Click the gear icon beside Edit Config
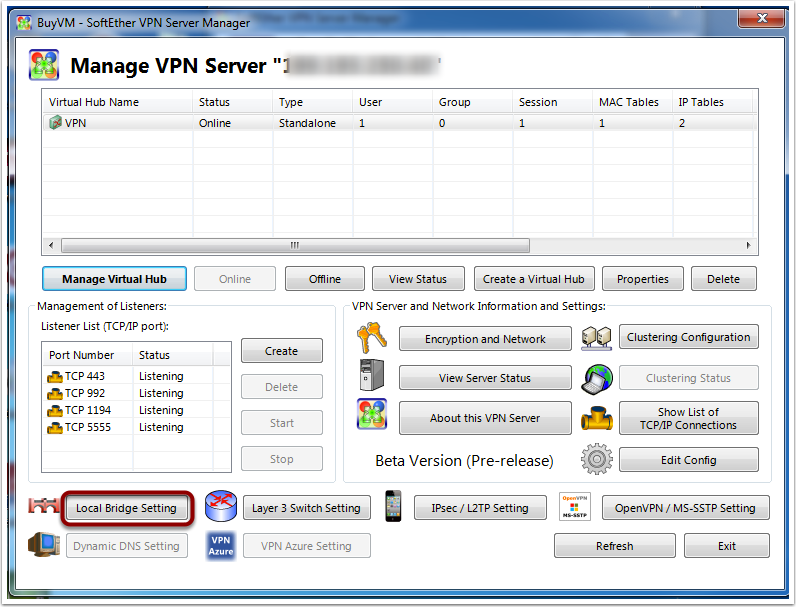This screenshot has width=796, height=607. pyautogui.click(x=596, y=459)
